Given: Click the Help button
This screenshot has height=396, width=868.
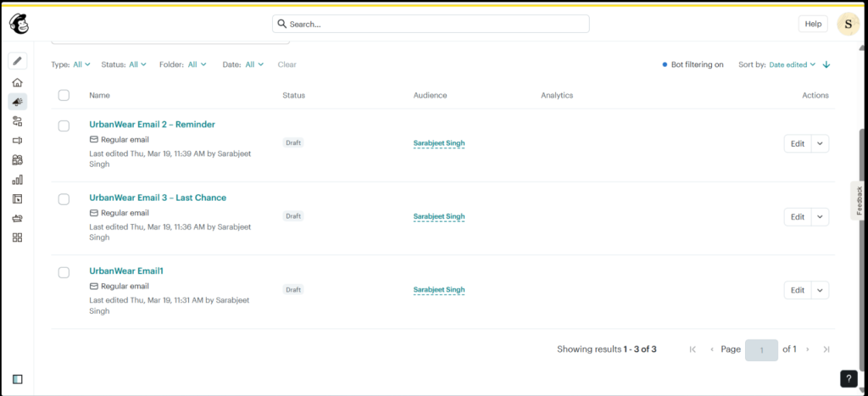Looking at the screenshot, I should coord(813,24).
